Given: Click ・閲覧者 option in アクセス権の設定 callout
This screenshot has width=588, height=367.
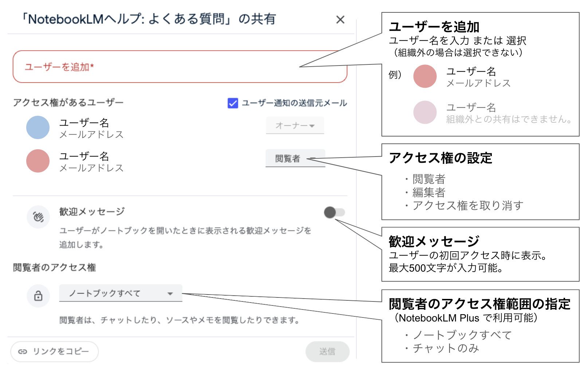Looking at the screenshot, I should pyautogui.click(x=424, y=179).
